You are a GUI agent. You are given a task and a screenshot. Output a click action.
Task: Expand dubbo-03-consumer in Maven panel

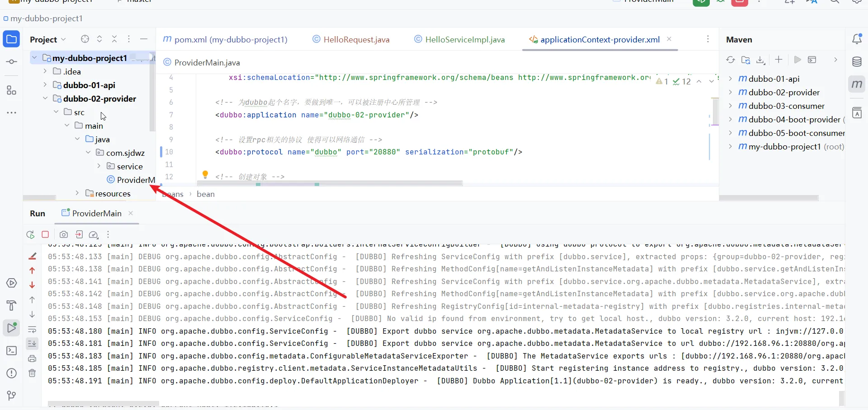tap(730, 106)
